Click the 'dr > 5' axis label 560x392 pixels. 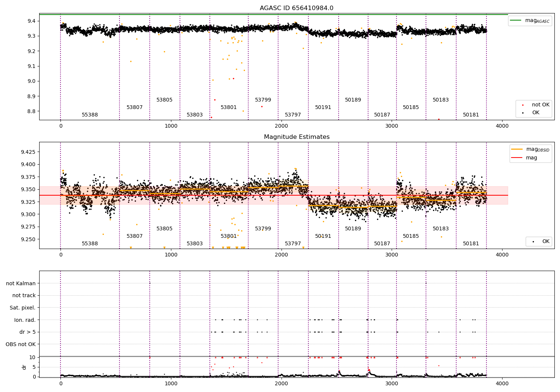tap(28, 332)
